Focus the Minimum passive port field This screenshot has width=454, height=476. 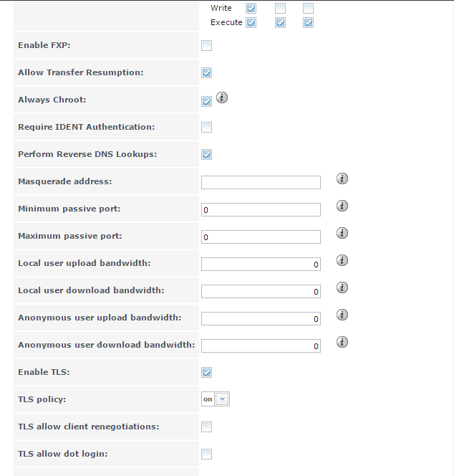point(261,209)
